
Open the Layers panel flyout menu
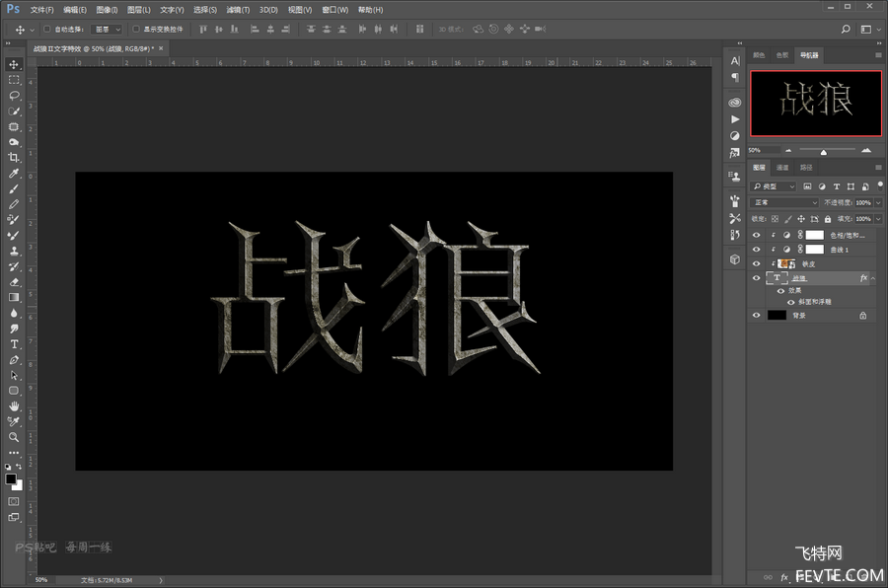(878, 167)
